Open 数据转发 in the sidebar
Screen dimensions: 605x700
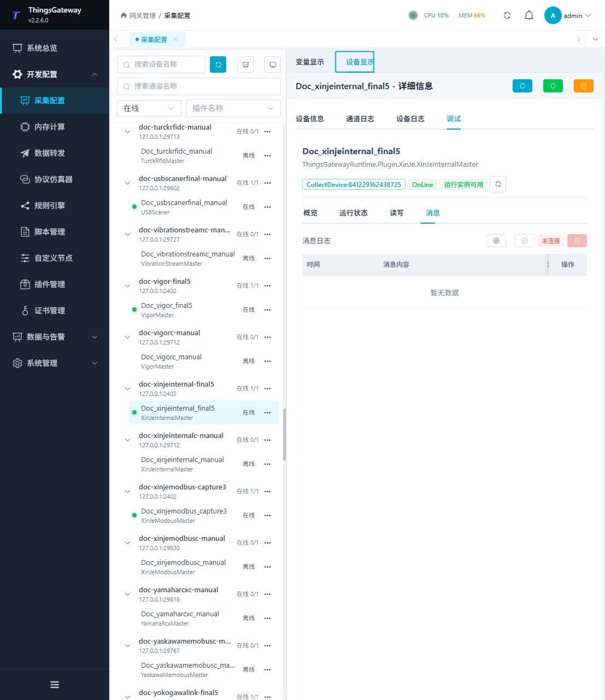(55, 153)
